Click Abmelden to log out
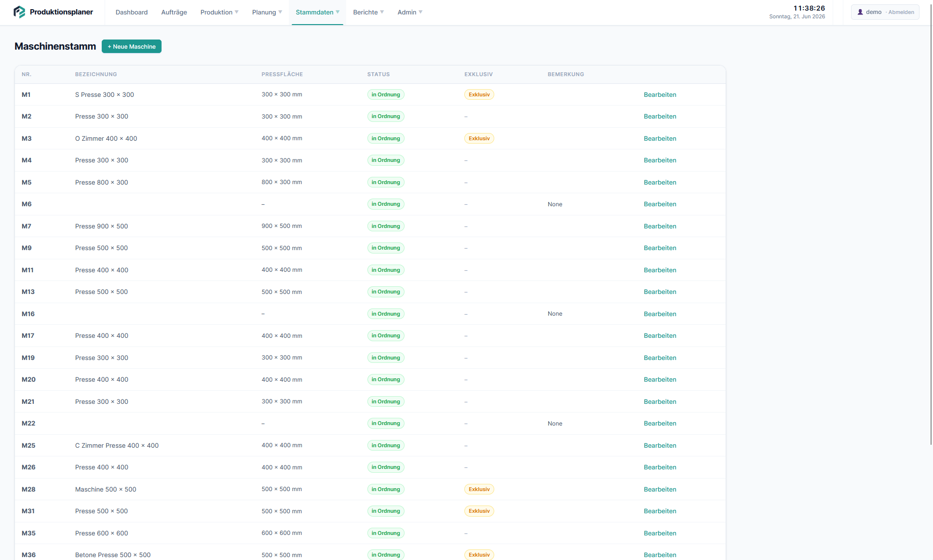 901,12
